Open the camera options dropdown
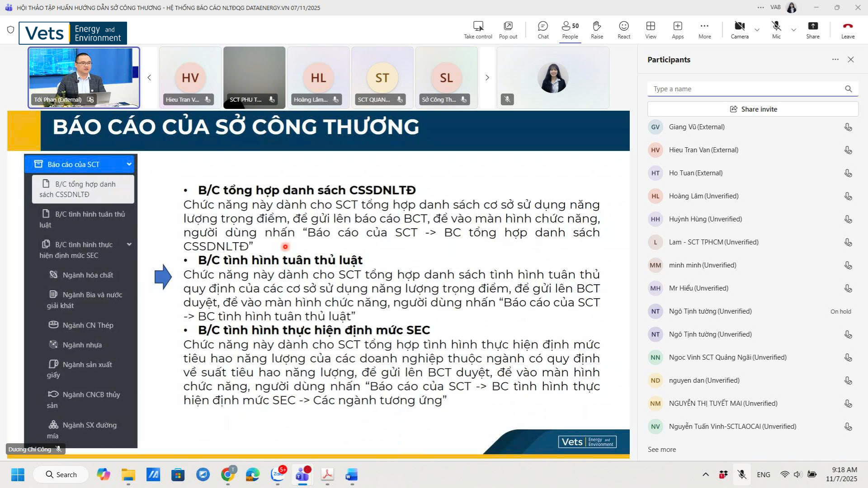Image resolution: width=868 pixels, height=488 pixels. coord(756,30)
